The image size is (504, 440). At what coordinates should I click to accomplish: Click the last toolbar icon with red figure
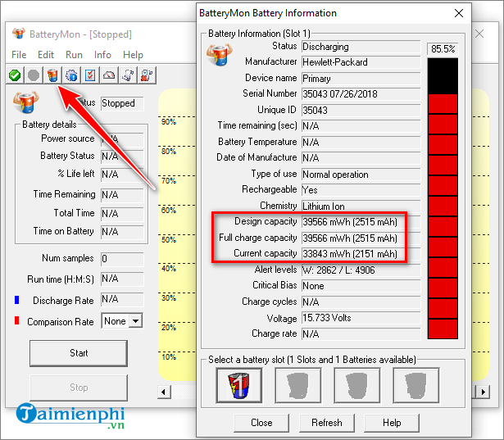point(147,75)
